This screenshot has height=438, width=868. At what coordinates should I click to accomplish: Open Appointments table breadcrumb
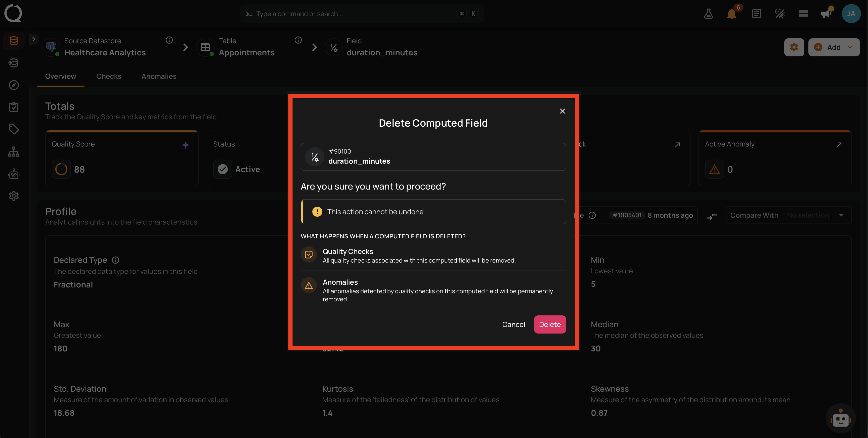[x=247, y=53]
